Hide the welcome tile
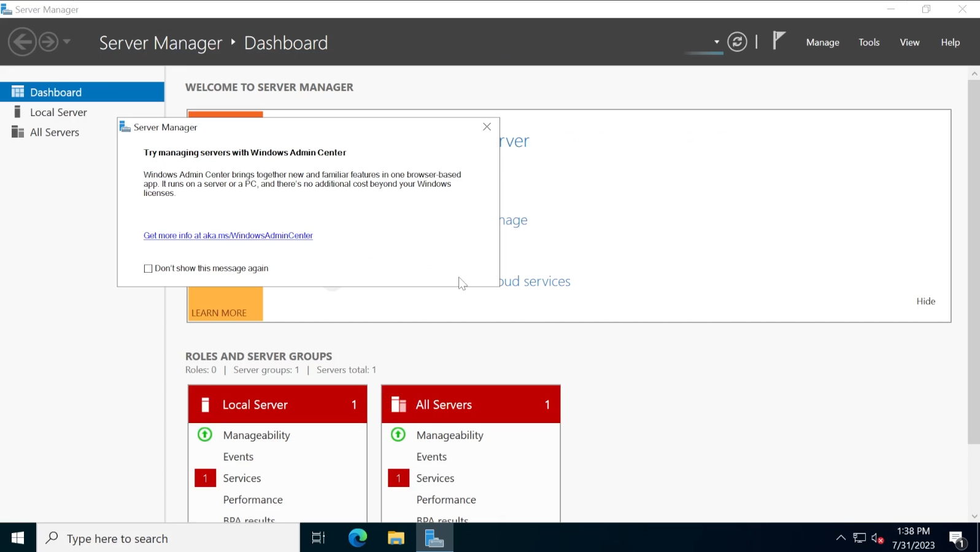 pos(925,301)
